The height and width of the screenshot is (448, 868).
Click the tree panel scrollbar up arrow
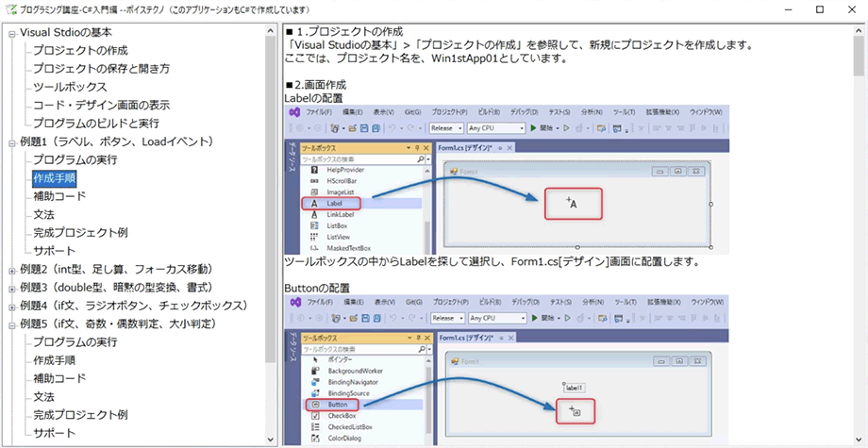pos(270,31)
